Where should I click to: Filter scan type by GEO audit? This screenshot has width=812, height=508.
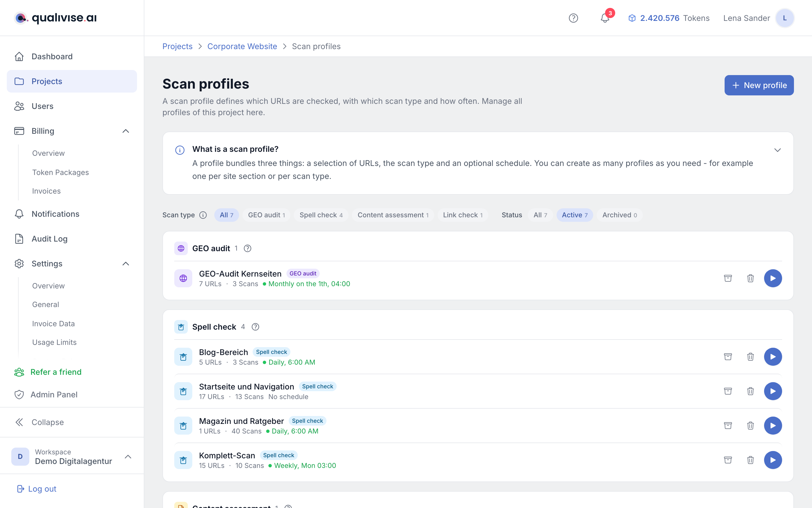[266, 215]
